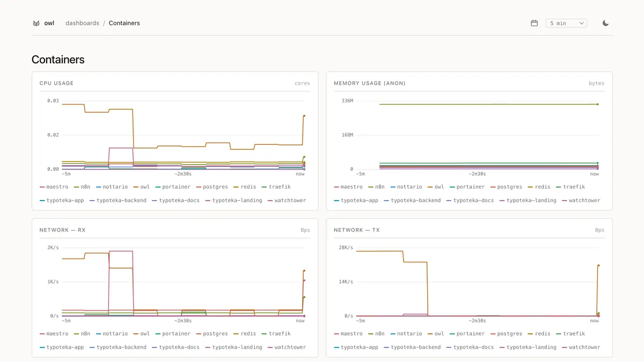The width and height of the screenshot is (644, 362).
Task: Click the n8n endpoint marker in Memory chart
Action: point(597,104)
